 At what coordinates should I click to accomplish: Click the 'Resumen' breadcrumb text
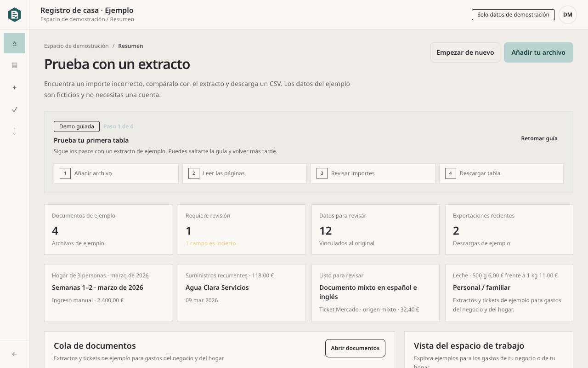tap(130, 46)
